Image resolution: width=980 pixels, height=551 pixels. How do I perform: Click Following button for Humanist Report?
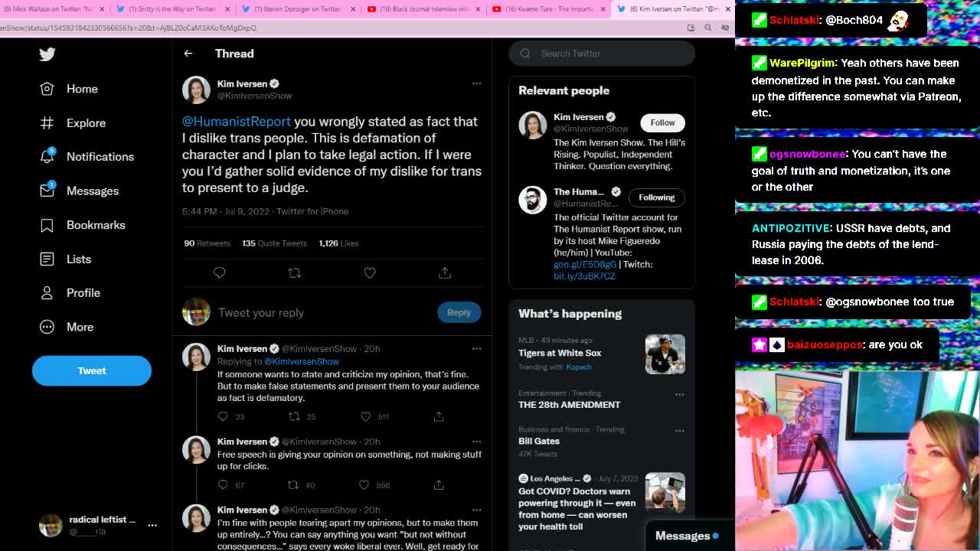657,197
